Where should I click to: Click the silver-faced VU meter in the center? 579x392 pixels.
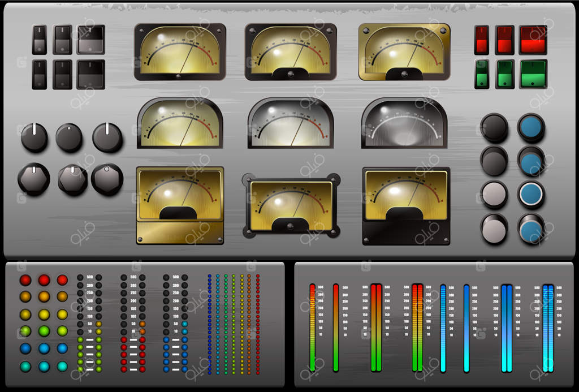click(x=291, y=123)
